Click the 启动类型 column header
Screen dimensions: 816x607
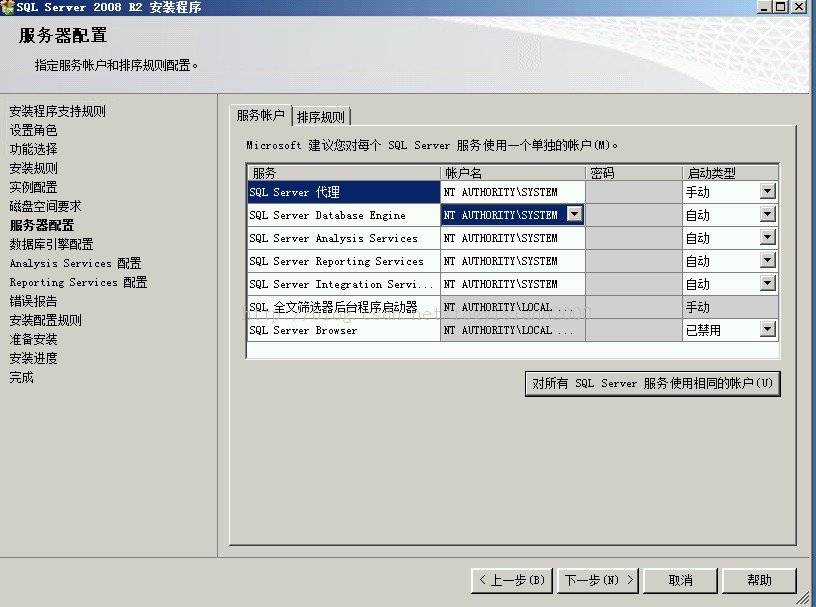click(730, 173)
